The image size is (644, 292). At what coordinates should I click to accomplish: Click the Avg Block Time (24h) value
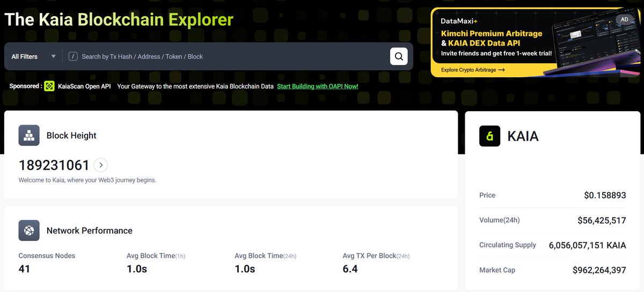[x=245, y=268]
